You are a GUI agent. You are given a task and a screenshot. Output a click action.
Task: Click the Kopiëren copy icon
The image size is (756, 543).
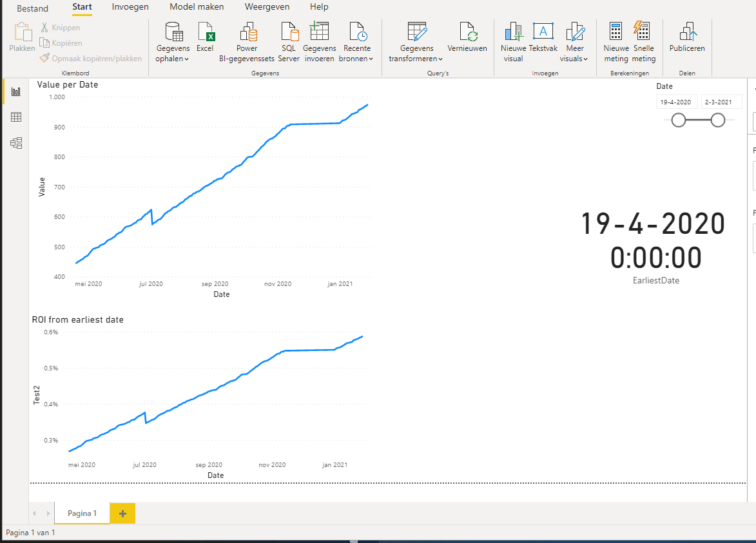[x=44, y=43]
